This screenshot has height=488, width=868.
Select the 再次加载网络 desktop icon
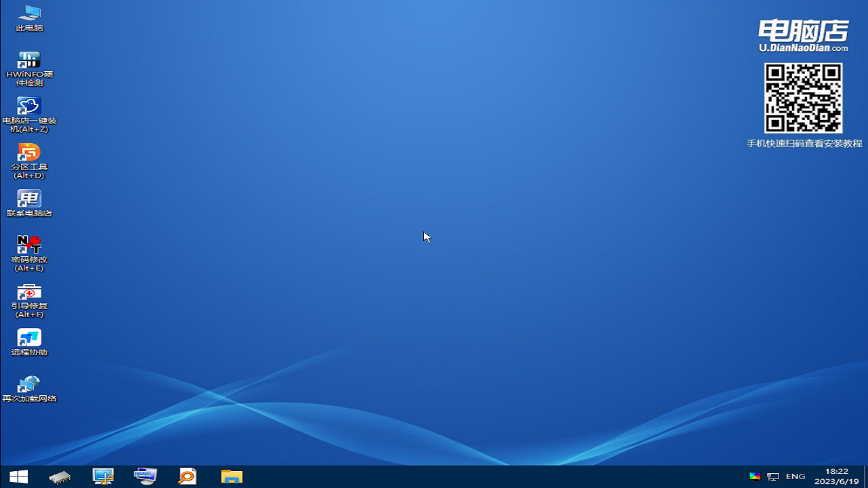pos(29,388)
